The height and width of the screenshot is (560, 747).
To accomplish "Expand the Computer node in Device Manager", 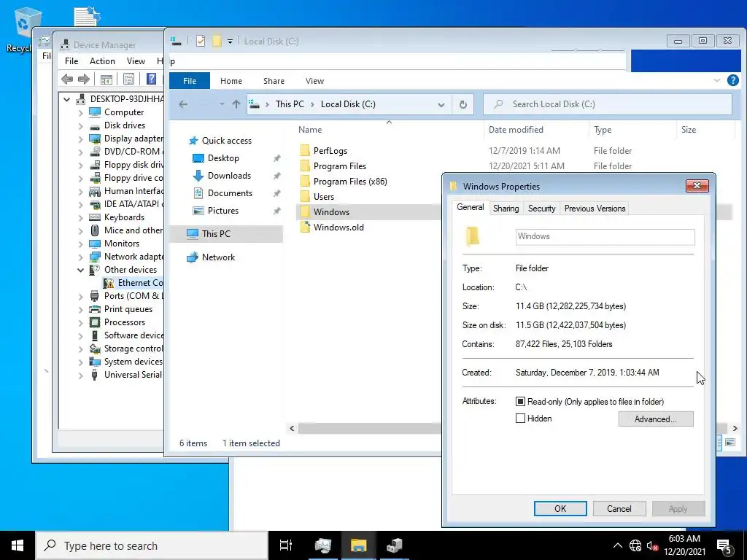I will pyautogui.click(x=80, y=113).
